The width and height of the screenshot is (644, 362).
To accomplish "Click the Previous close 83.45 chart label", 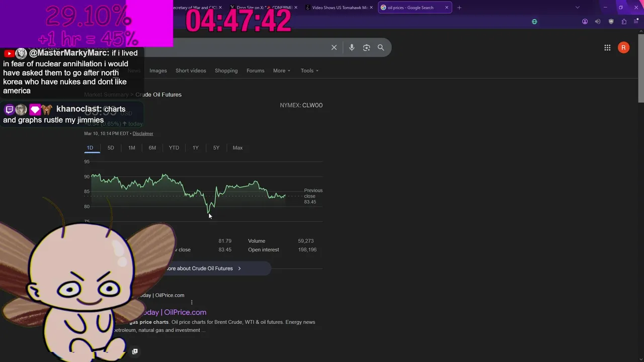I will (x=313, y=196).
